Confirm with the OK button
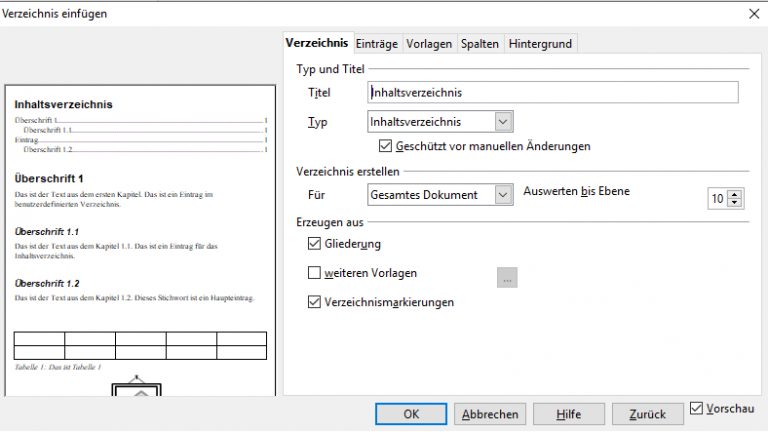768x432 pixels. pos(411,414)
